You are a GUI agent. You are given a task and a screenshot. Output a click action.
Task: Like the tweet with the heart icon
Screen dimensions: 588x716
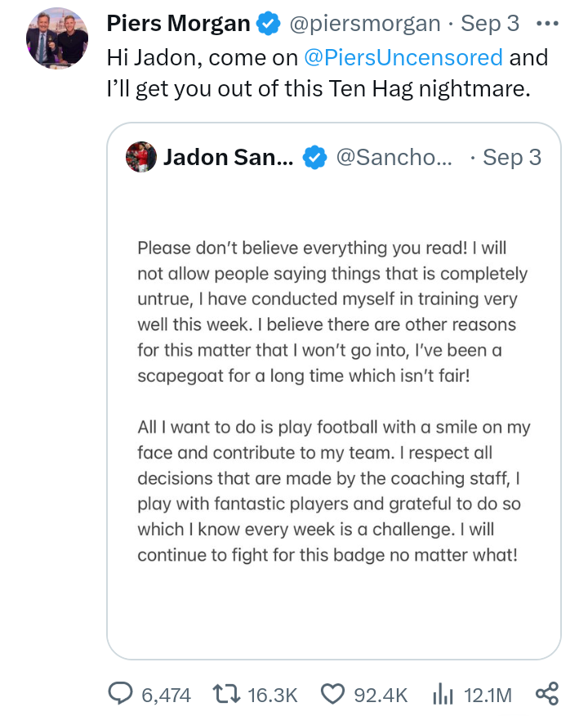(332, 694)
